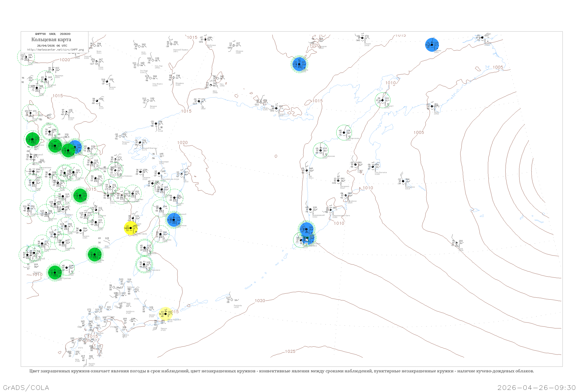
Task: Click the Russian legend caption below the map
Action: (281, 371)
